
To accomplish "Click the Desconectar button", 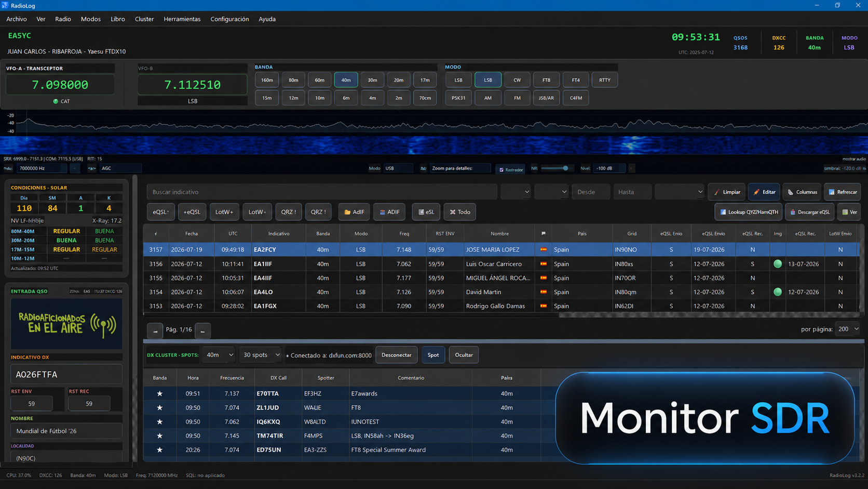I will (396, 355).
